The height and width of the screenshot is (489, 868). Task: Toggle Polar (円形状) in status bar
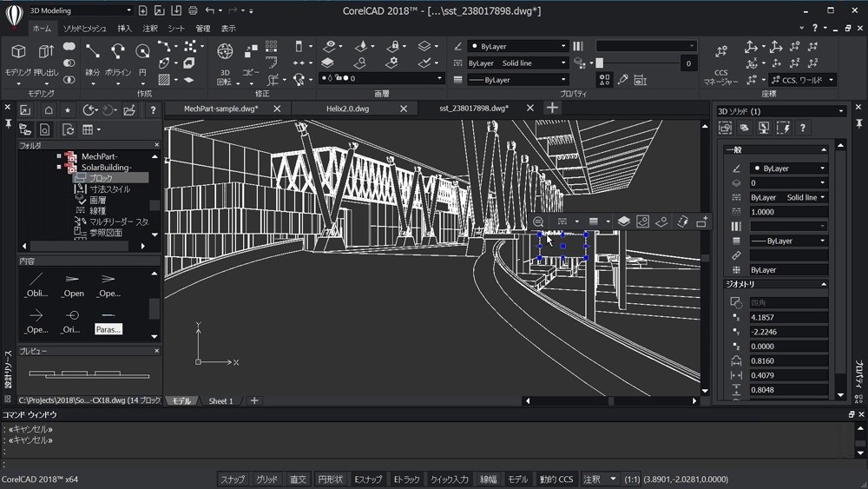331,479
